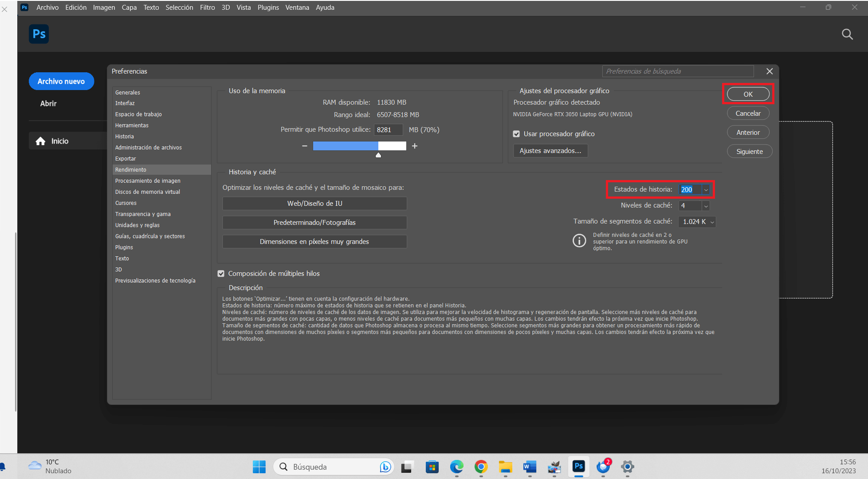Click the Inicio home icon
The width and height of the screenshot is (868, 479).
(40, 141)
